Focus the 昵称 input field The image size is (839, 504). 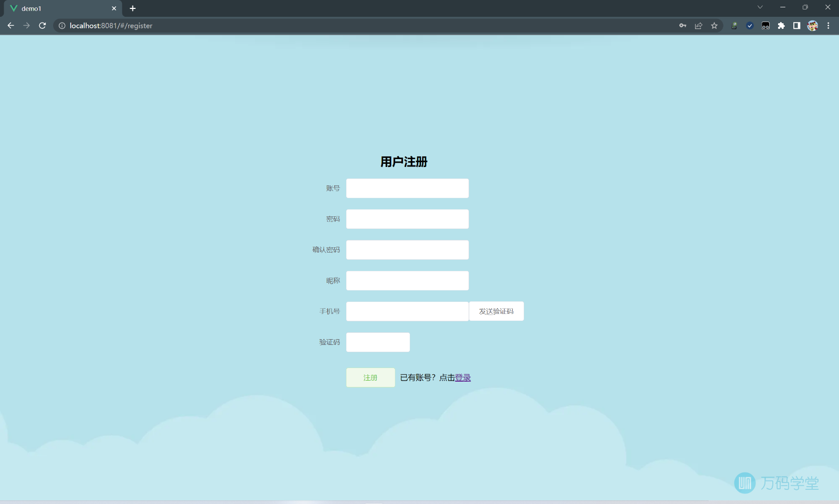coord(407,281)
